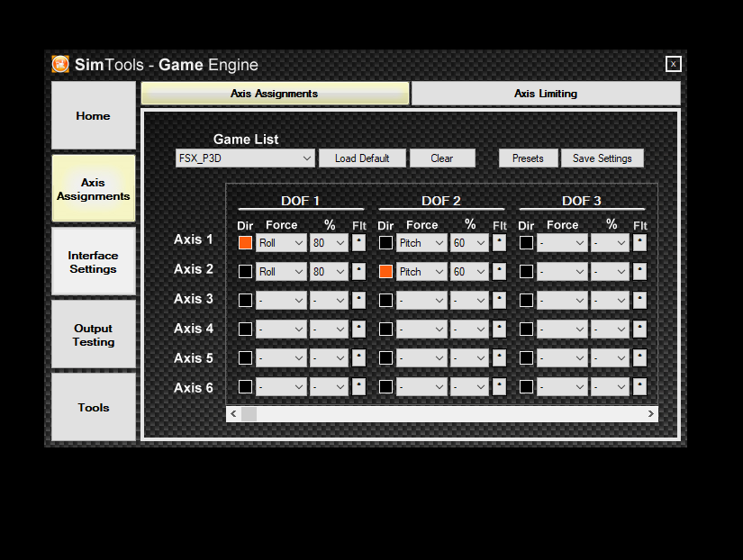Toggle Axis 3 DOF 1 direction box

click(x=245, y=301)
